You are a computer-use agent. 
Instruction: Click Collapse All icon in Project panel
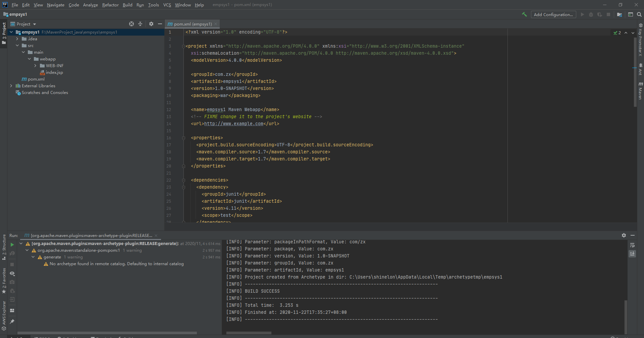click(140, 24)
